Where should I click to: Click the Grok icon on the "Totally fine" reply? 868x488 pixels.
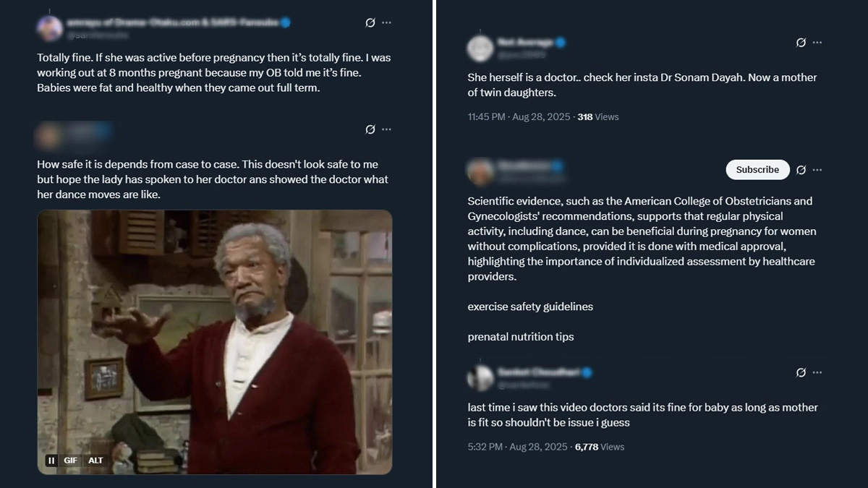click(370, 22)
